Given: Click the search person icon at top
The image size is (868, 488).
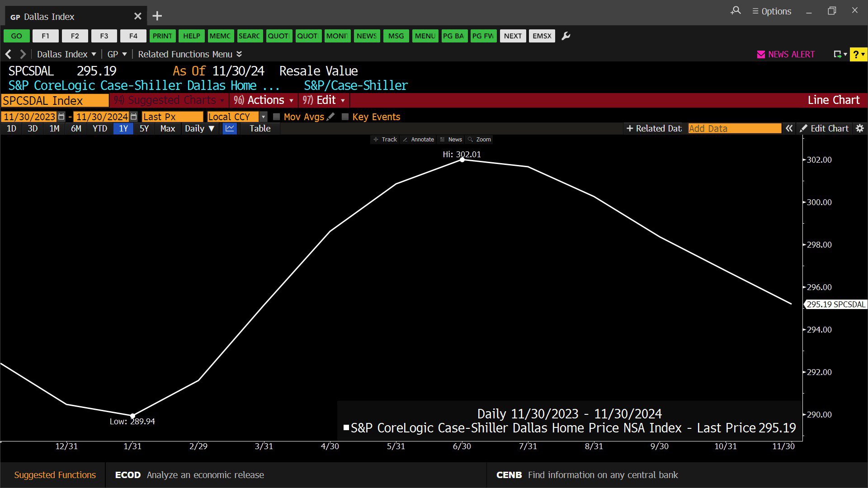Looking at the screenshot, I should point(736,10).
